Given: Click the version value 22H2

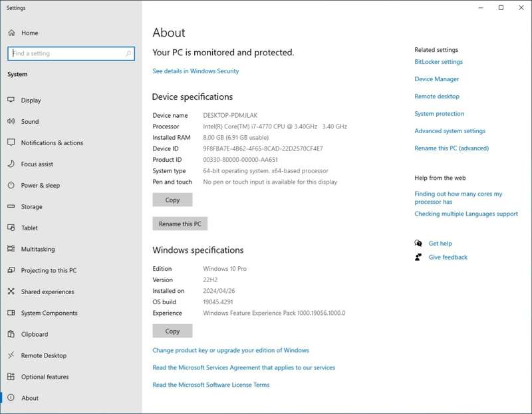Looking at the screenshot, I should coord(210,280).
